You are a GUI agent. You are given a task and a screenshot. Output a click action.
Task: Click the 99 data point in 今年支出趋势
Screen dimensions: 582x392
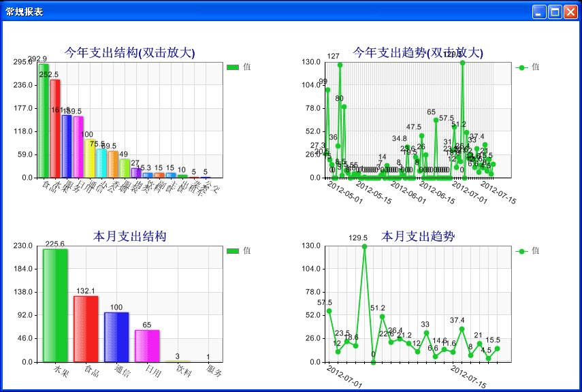pos(327,90)
